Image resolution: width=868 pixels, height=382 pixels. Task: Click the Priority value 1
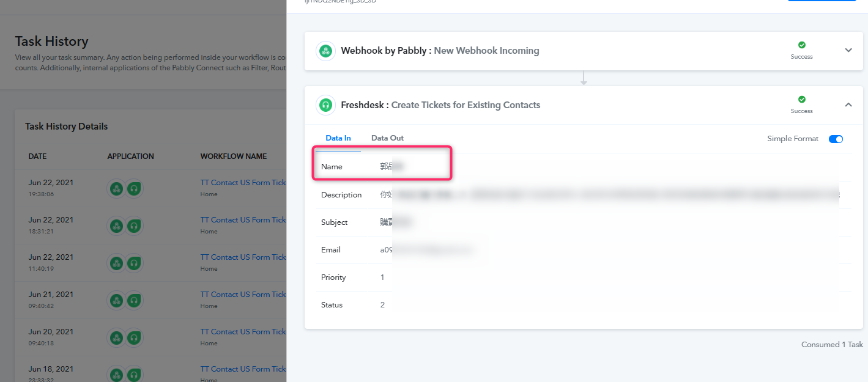(382, 277)
